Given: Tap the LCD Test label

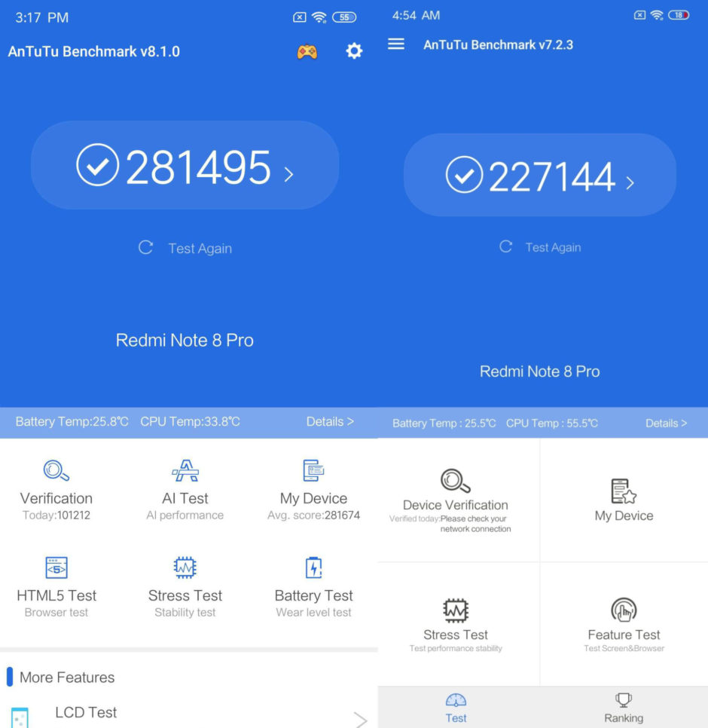Looking at the screenshot, I should point(86,712).
